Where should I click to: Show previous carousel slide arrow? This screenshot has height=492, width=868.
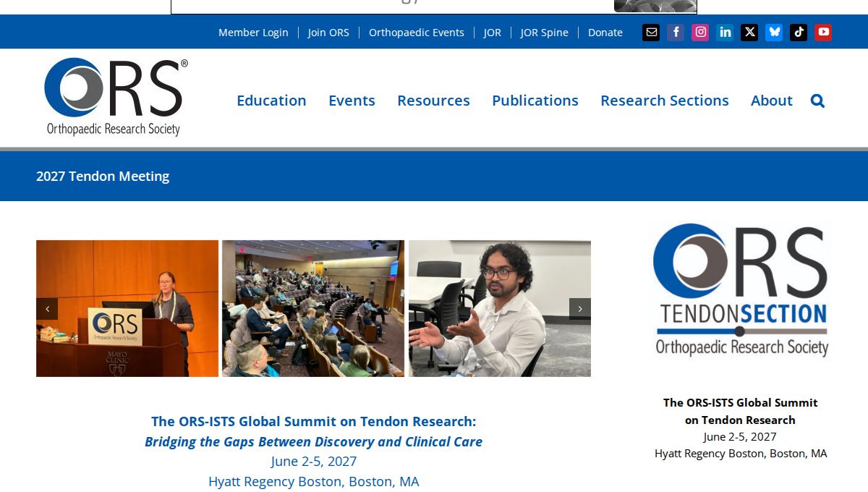(47, 309)
